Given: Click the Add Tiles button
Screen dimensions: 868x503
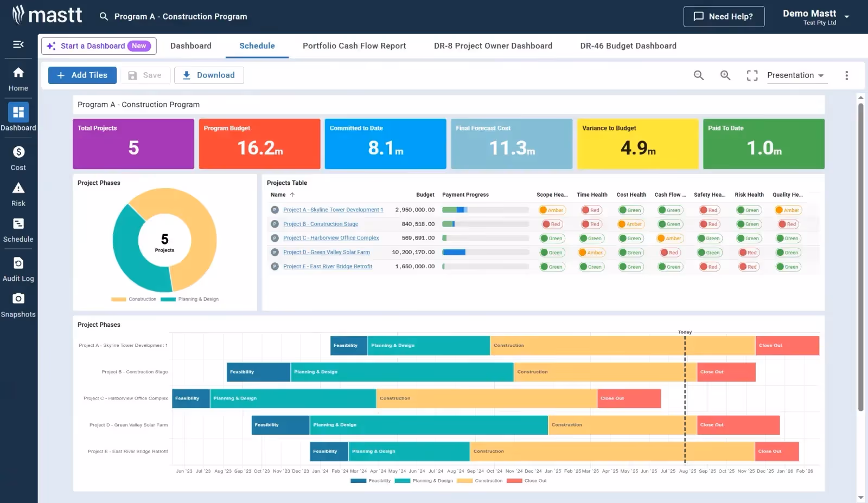Looking at the screenshot, I should (x=82, y=75).
